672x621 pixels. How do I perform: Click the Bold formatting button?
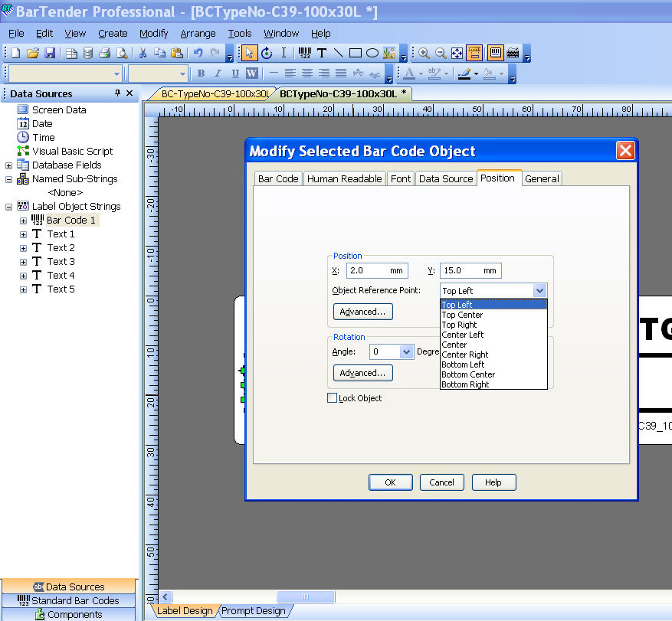(201, 74)
